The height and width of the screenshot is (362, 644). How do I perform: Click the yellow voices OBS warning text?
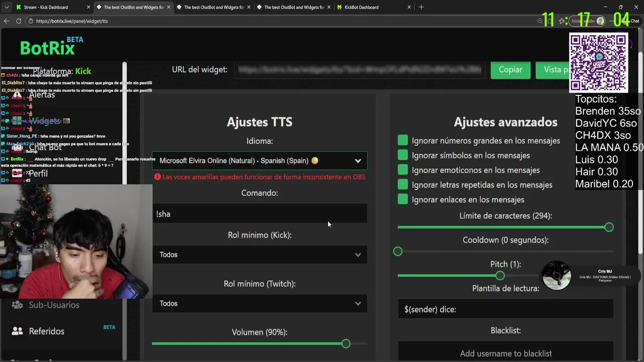pyautogui.click(x=264, y=177)
